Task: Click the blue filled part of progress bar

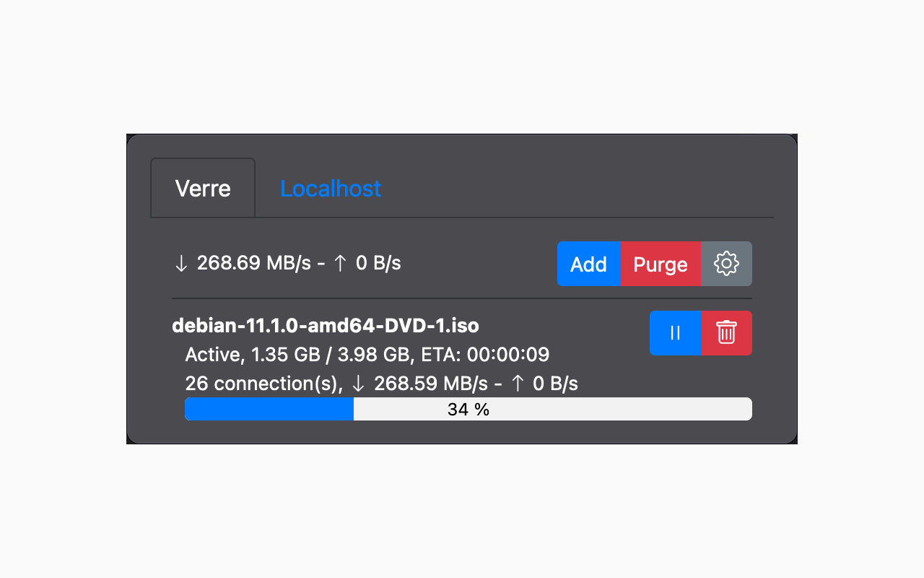Action: [269, 409]
